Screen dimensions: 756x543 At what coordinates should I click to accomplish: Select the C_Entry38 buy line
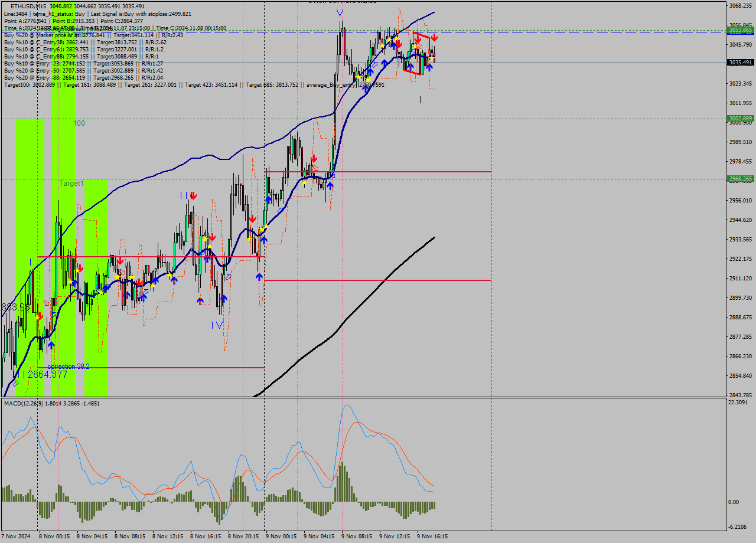click(x=85, y=42)
